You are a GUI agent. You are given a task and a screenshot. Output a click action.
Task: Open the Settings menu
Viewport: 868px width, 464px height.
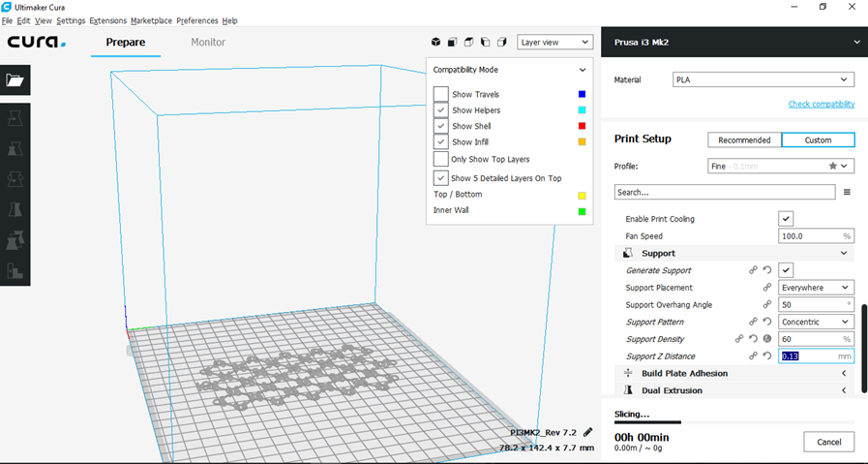click(x=71, y=20)
